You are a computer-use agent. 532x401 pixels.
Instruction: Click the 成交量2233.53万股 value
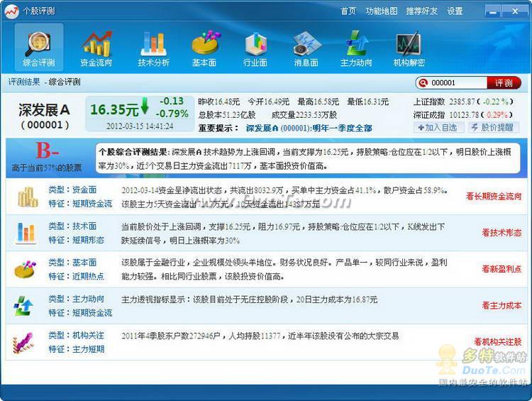[304, 115]
